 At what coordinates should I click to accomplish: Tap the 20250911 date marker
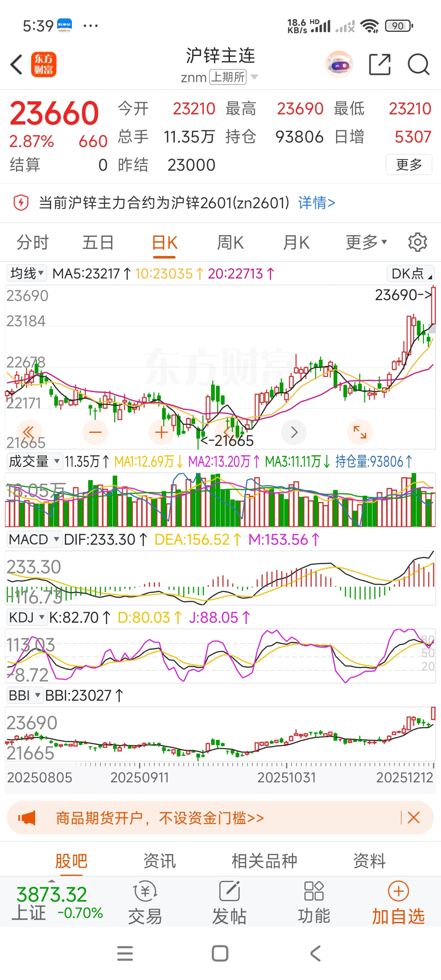[x=140, y=777]
